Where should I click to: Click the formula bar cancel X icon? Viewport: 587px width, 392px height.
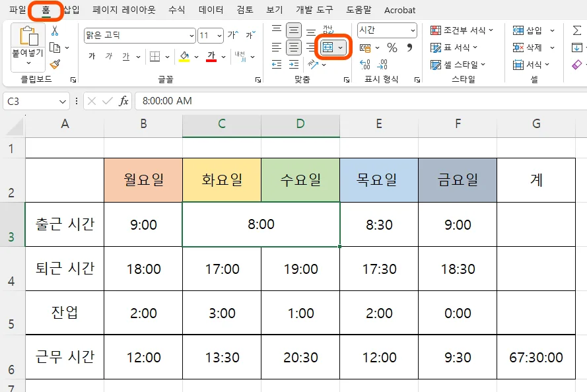pos(92,101)
